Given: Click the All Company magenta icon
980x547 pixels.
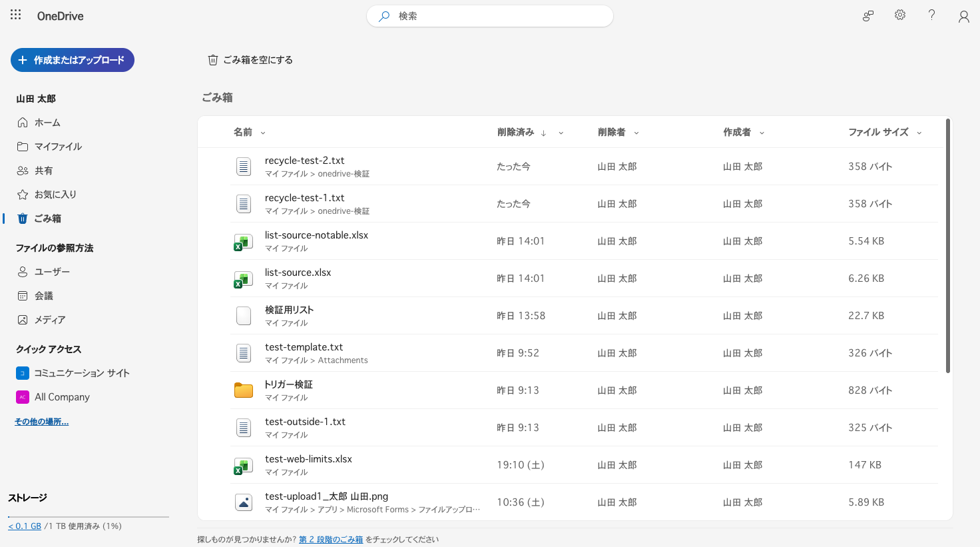Looking at the screenshot, I should [23, 397].
